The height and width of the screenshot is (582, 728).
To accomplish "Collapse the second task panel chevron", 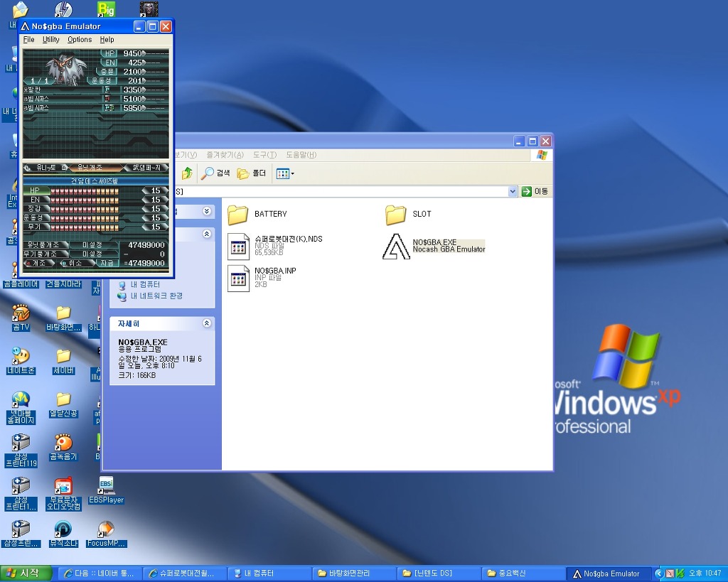I will tap(207, 234).
